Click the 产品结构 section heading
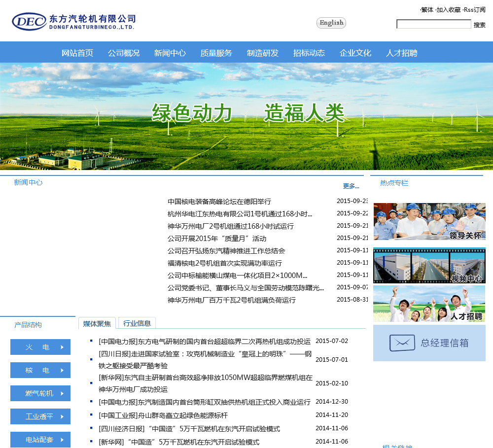The width and height of the screenshot is (493, 448). (28, 325)
